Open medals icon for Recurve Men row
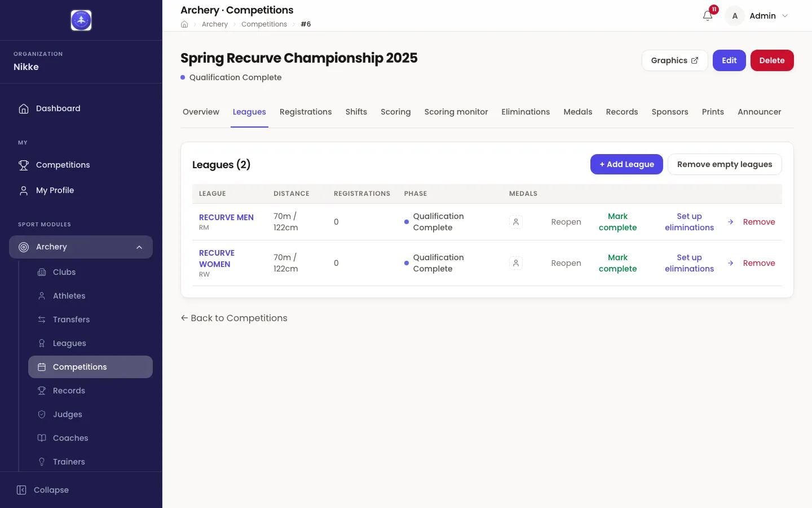 [516, 222]
